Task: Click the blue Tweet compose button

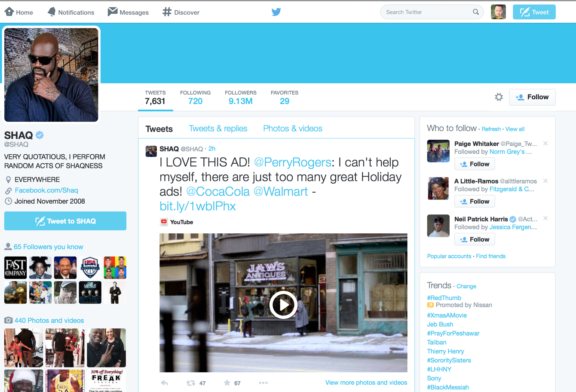Action: (x=534, y=12)
